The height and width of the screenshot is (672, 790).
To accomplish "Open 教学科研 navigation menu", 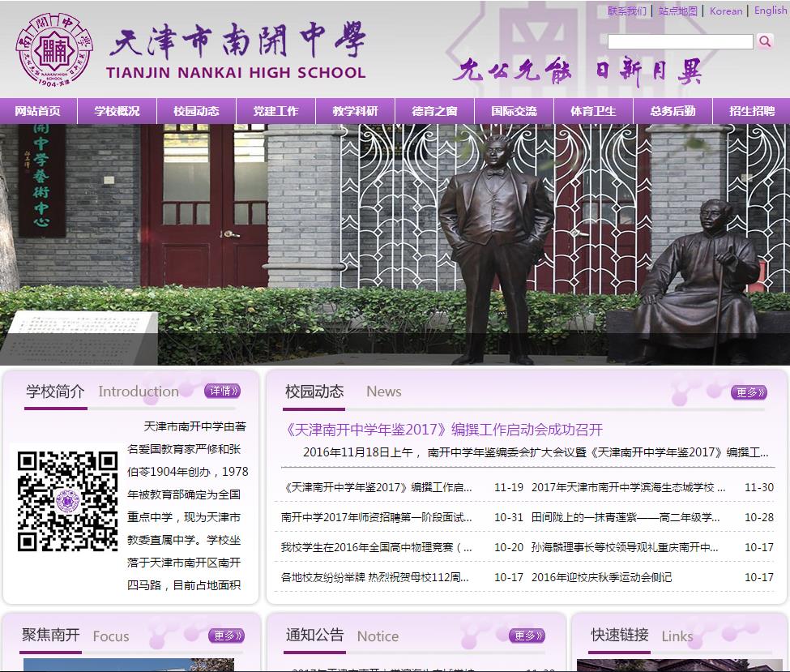I will click(x=355, y=111).
